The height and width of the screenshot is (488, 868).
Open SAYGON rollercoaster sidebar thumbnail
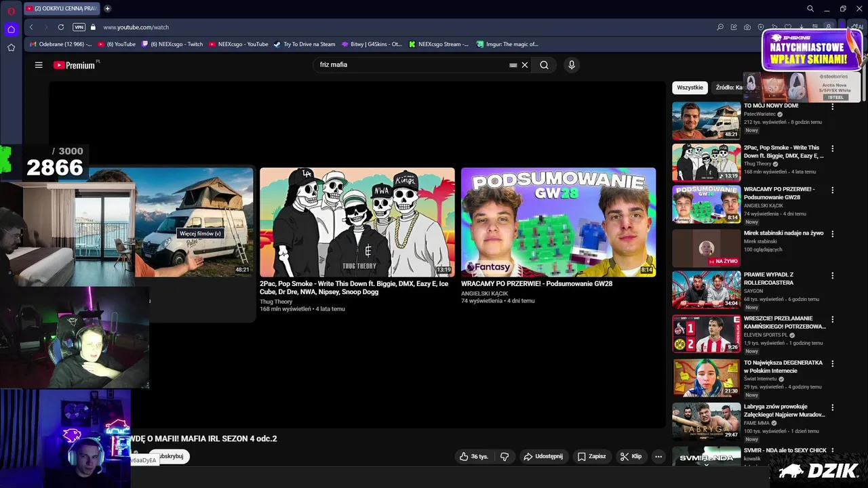tap(707, 290)
